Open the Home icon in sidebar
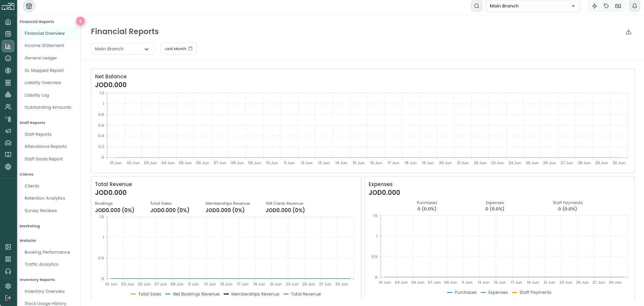Viewport: 644px width, 306px height. click(8, 22)
